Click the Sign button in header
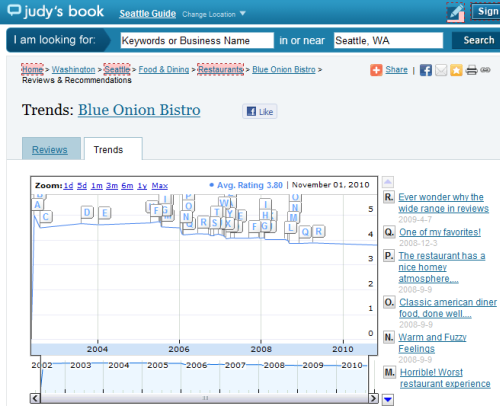This screenshot has height=406, width=500. 486,12
